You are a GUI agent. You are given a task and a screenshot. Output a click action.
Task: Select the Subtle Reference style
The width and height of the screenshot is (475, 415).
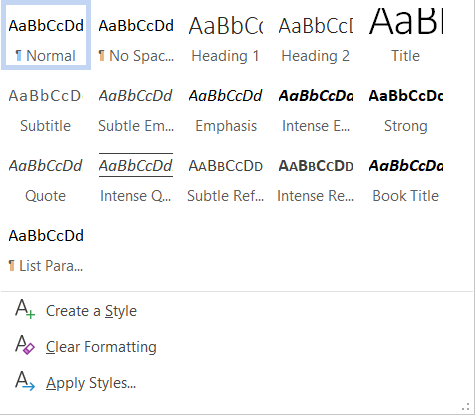(226, 175)
